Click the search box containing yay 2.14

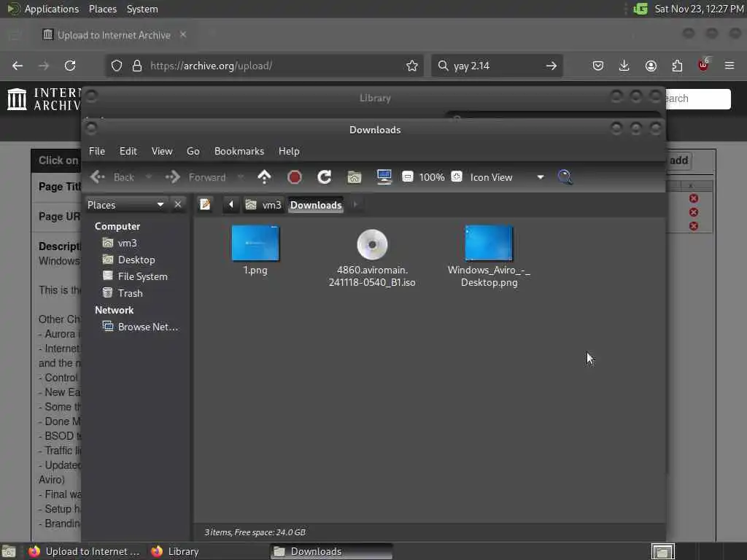tap(497, 66)
